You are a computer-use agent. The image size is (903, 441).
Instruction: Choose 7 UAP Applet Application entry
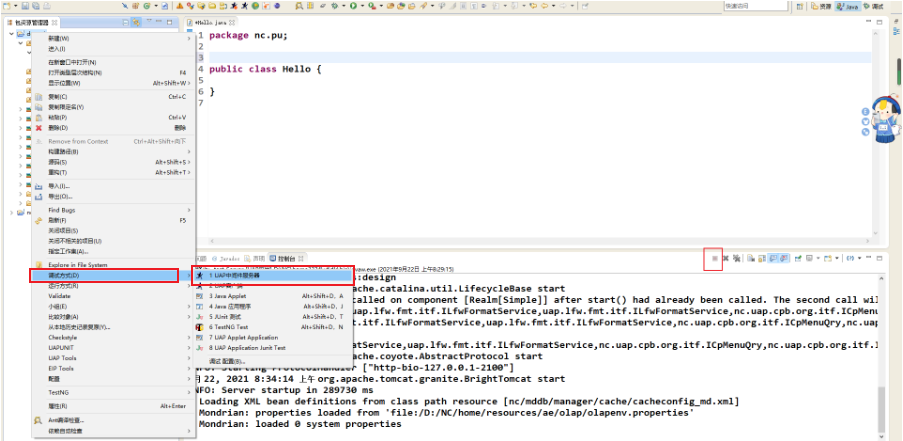point(271,337)
